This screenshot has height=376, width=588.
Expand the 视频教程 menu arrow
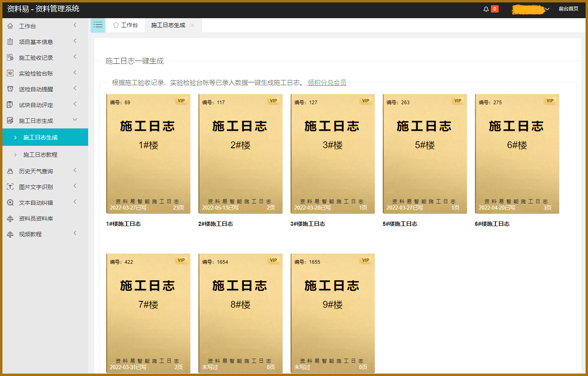pos(75,233)
